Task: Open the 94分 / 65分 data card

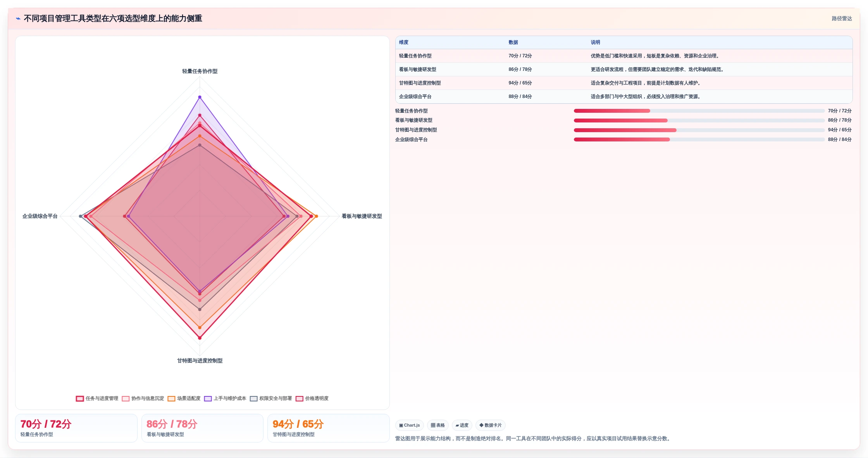Action: (329, 428)
